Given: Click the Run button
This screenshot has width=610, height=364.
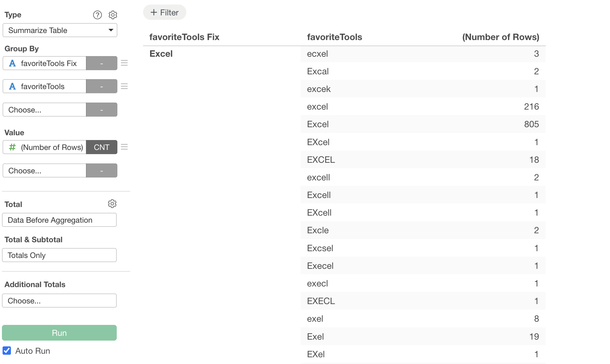Looking at the screenshot, I should [59, 333].
